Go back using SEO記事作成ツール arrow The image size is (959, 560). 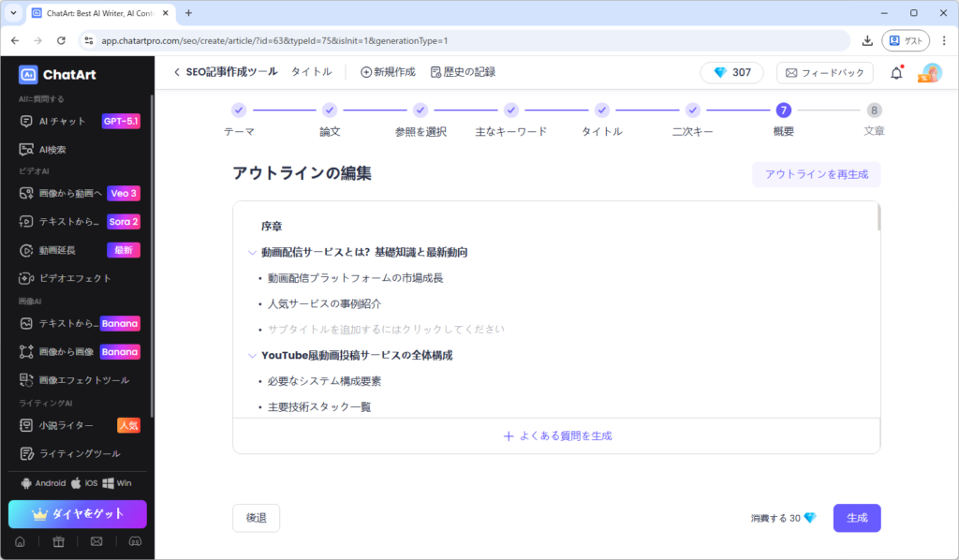177,72
